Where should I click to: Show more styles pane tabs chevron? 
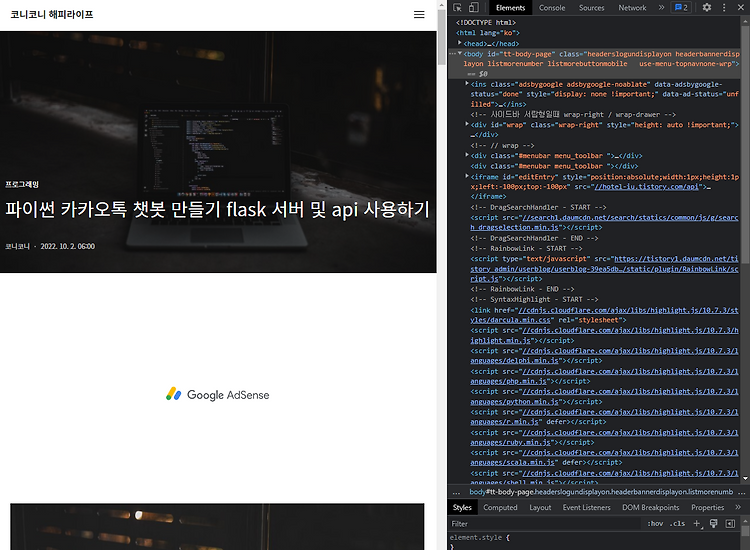pos(738,507)
